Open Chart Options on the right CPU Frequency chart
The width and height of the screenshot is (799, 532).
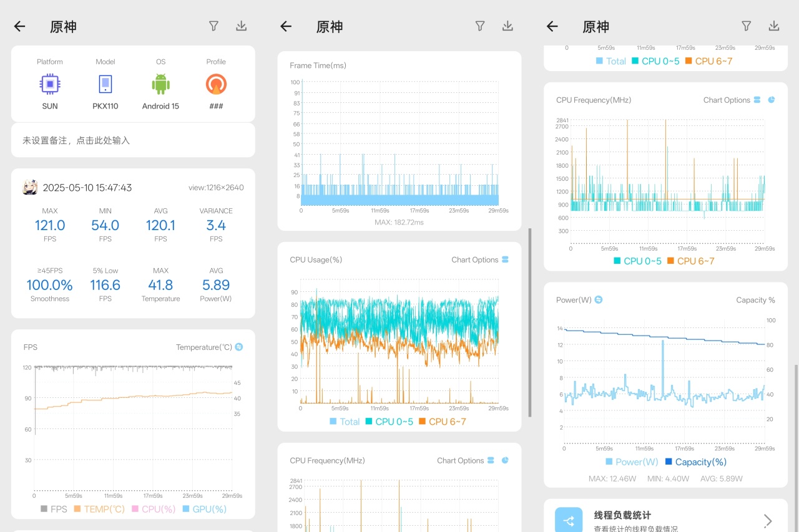727,100
